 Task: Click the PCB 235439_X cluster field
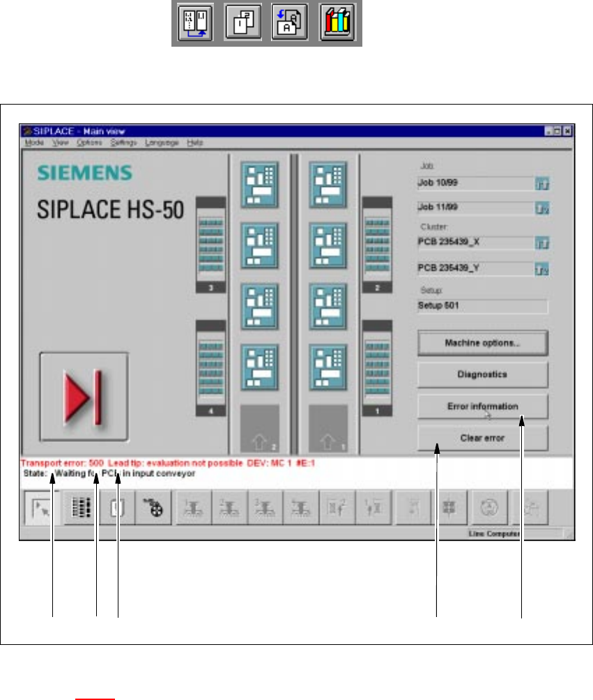(x=475, y=243)
